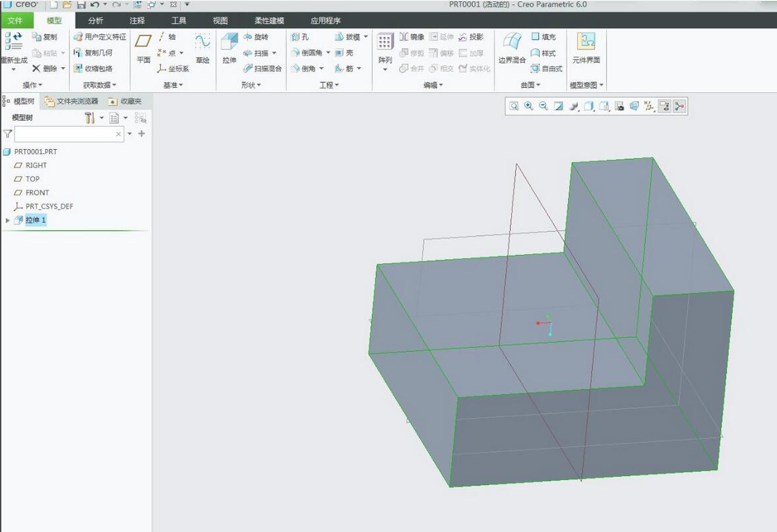Click the Open file folder icon

[67, 5]
